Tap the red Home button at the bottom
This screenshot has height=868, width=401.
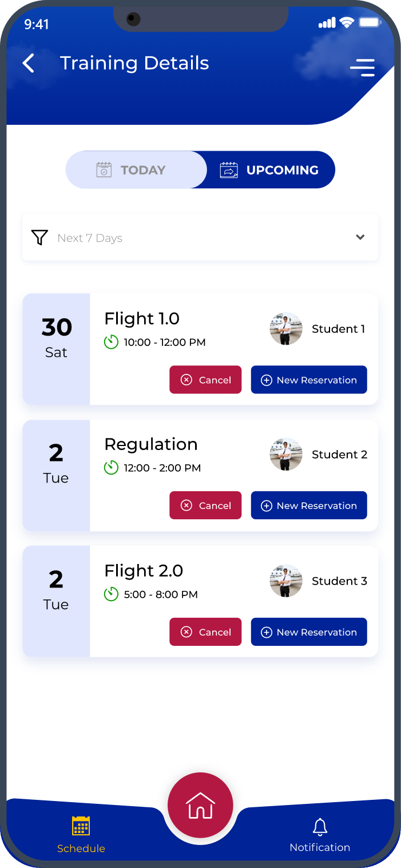[200, 804]
